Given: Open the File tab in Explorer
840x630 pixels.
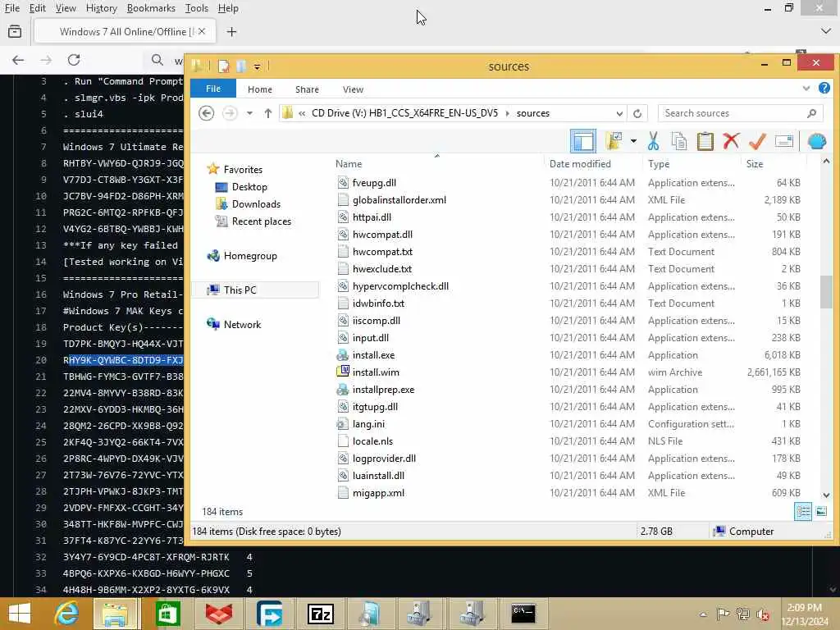Looking at the screenshot, I should pyautogui.click(x=213, y=89).
